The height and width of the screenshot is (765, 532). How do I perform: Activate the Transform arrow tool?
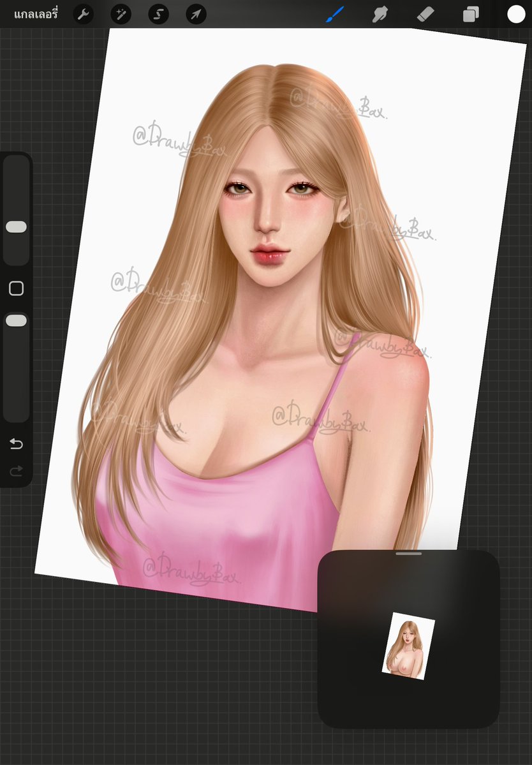(x=196, y=15)
